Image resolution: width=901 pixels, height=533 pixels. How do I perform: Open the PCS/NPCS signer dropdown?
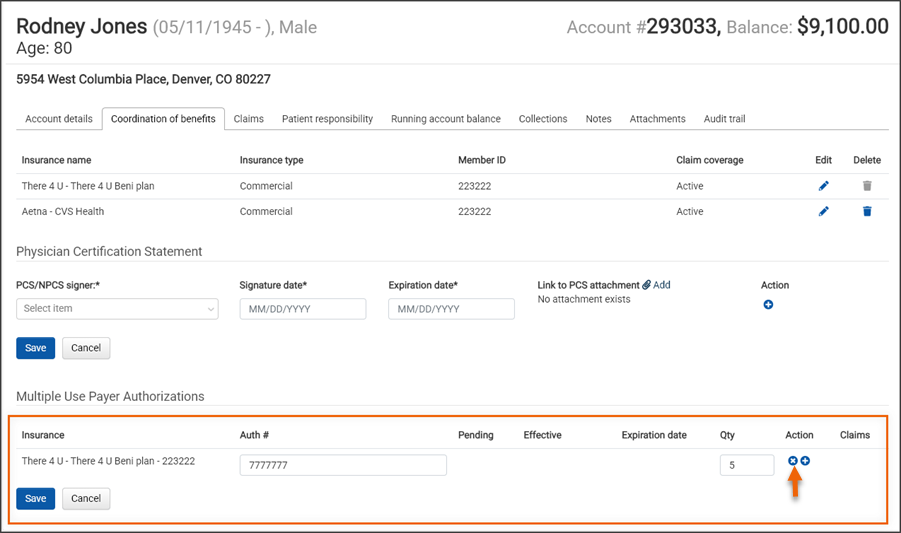point(117,309)
